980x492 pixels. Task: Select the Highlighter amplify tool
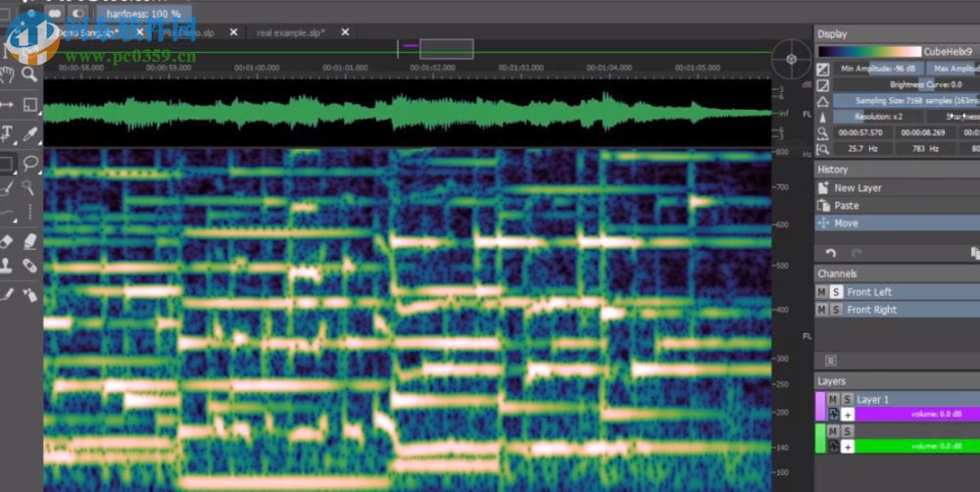point(29,241)
